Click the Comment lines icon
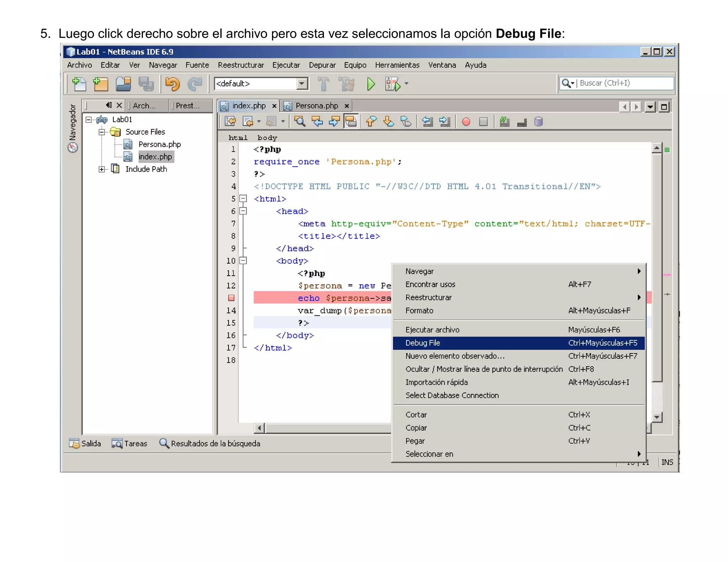This screenshot has height=562, width=728. tap(504, 121)
